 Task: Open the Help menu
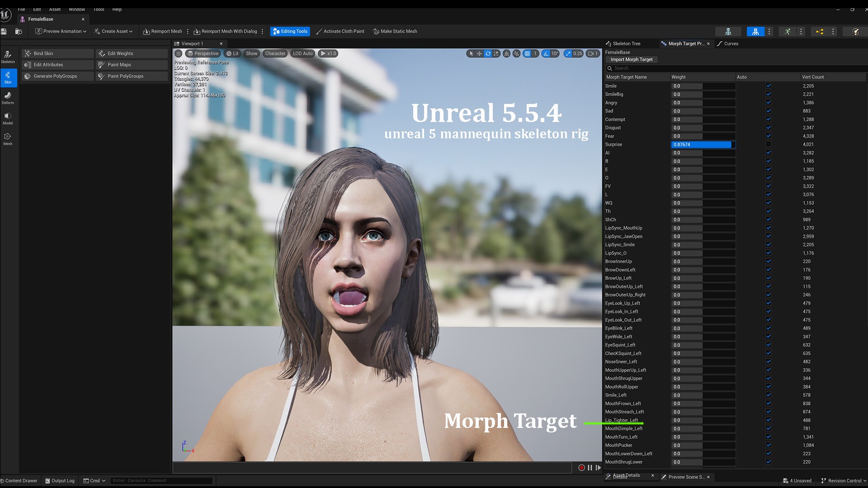pyautogui.click(x=117, y=9)
